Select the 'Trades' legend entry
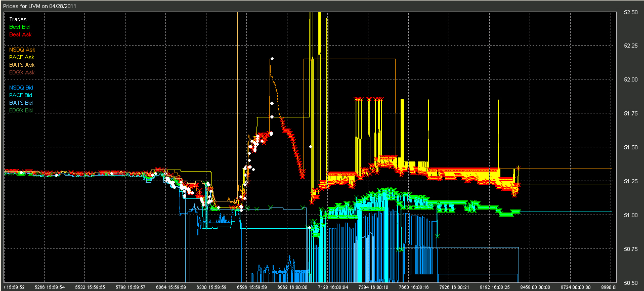 tap(18, 19)
